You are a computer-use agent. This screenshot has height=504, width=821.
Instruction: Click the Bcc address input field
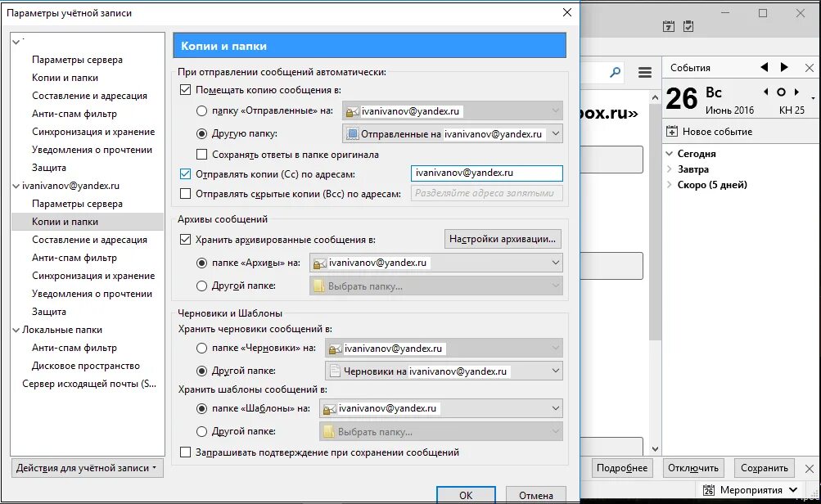coord(487,193)
